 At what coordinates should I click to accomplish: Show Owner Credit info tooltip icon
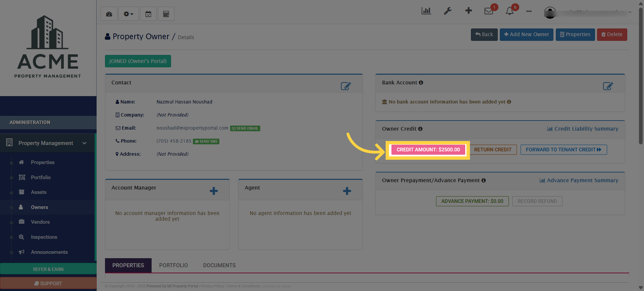click(x=420, y=129)
